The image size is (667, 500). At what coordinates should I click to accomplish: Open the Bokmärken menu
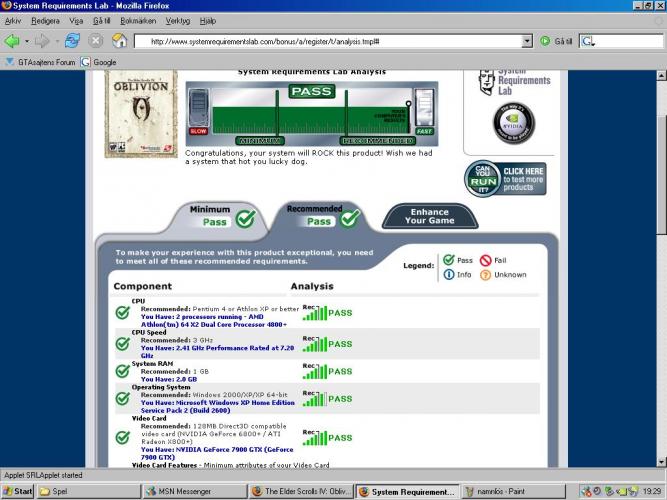click(138, 20)
